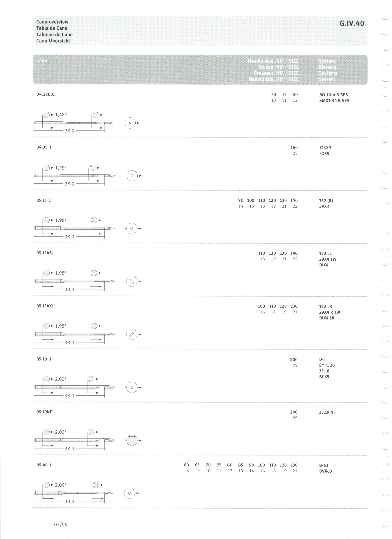Select needle size 60 in 35:40 1 row
Image resolution: width=392 pixels, height=539 pixels.
(x=186, y=465)
